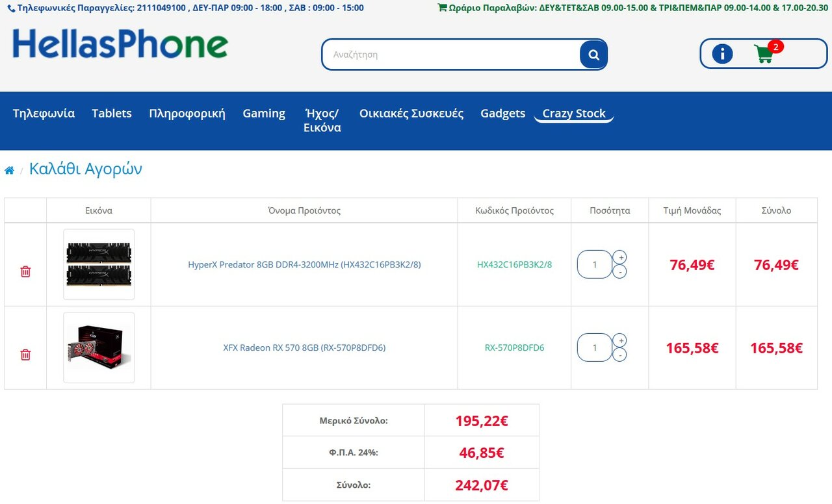
Task: Click the Κωδικός Προϊόντος column header
Action: (514, 210)
